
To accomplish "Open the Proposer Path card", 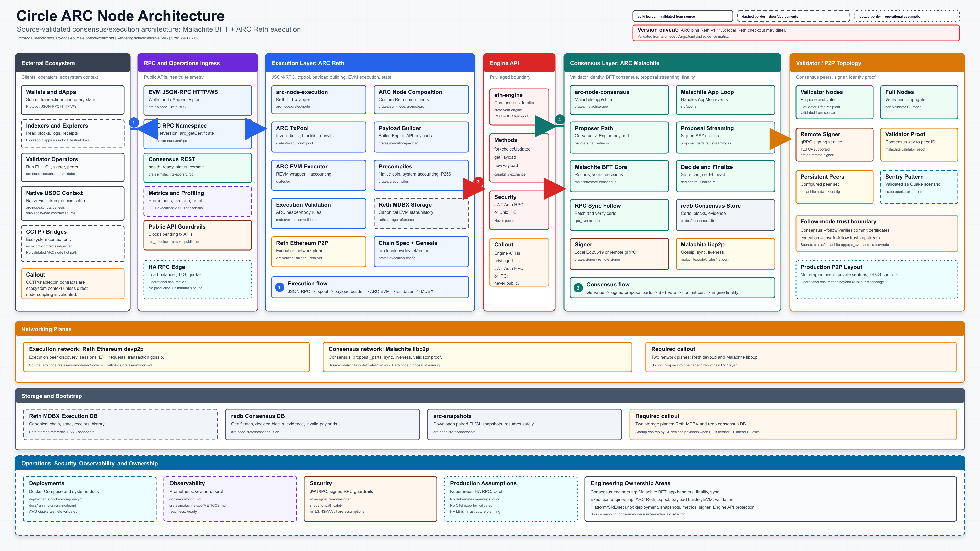I will [x=619, y=137].
